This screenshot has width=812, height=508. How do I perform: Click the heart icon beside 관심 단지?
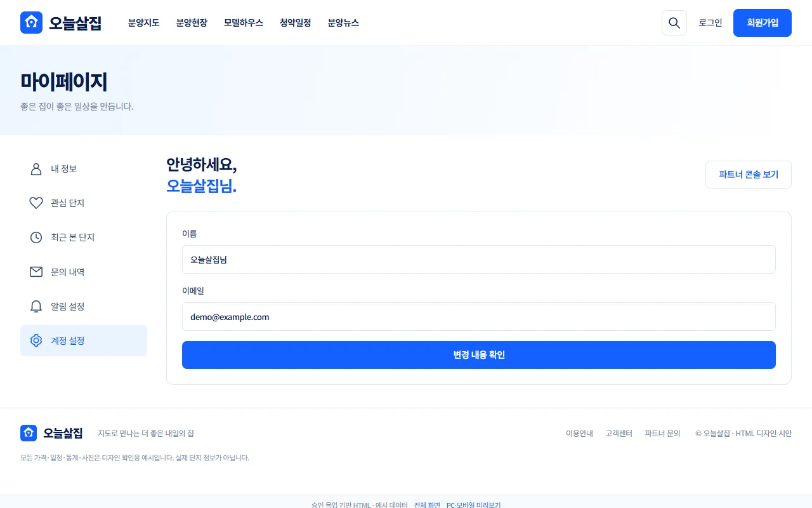36,203
